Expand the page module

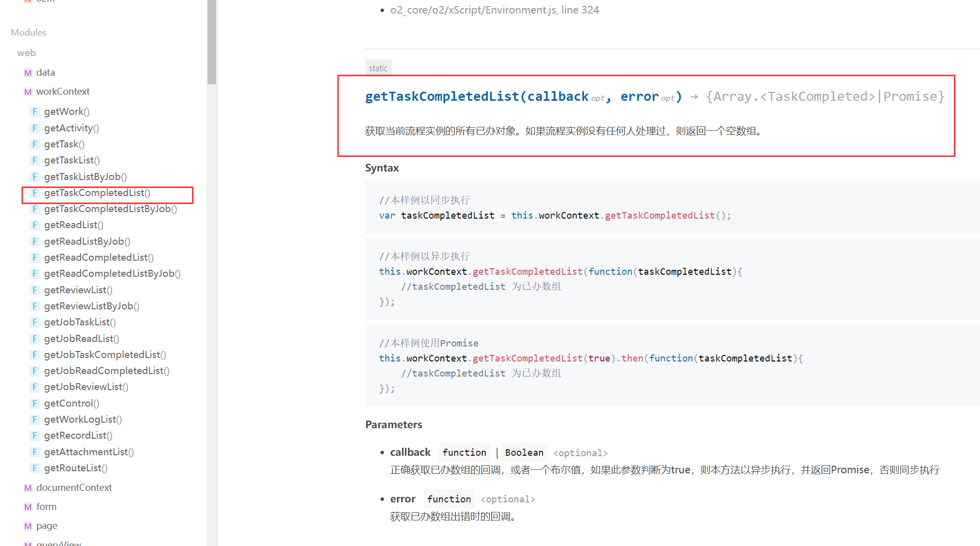pos(47,526)
